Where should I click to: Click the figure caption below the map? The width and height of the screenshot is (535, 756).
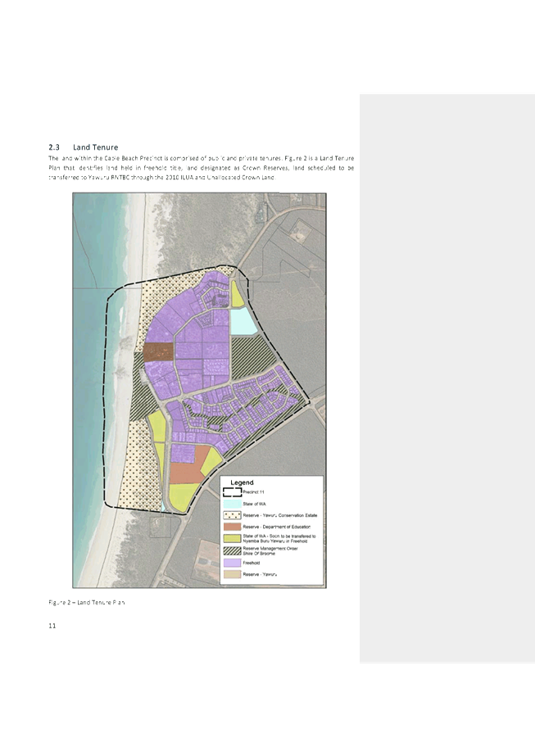tap(86, 602)
